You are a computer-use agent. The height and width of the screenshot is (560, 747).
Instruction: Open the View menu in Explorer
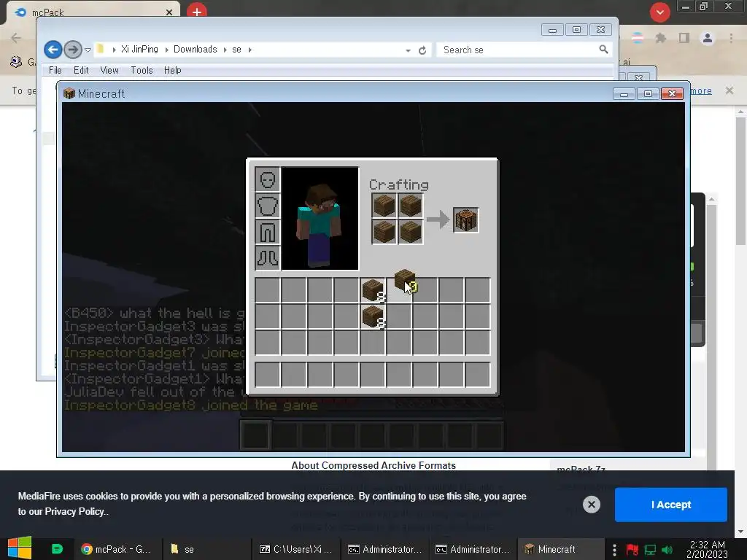click(109, 70)
